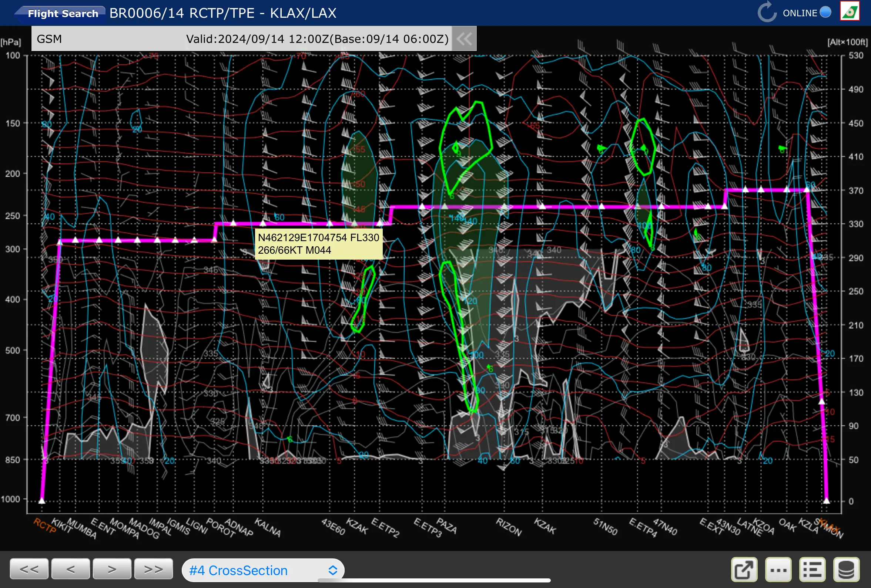Image resolution: width=871 pixels, height=588 pixels.
Task: Click the export/share icon in bottom toolbar
Action: click(744, 570)
